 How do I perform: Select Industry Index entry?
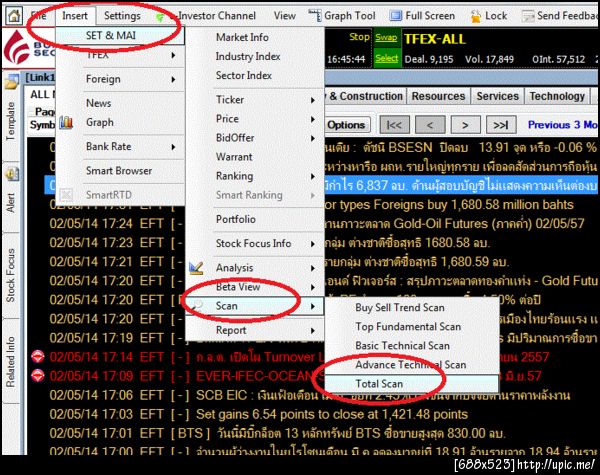point(248,56)
